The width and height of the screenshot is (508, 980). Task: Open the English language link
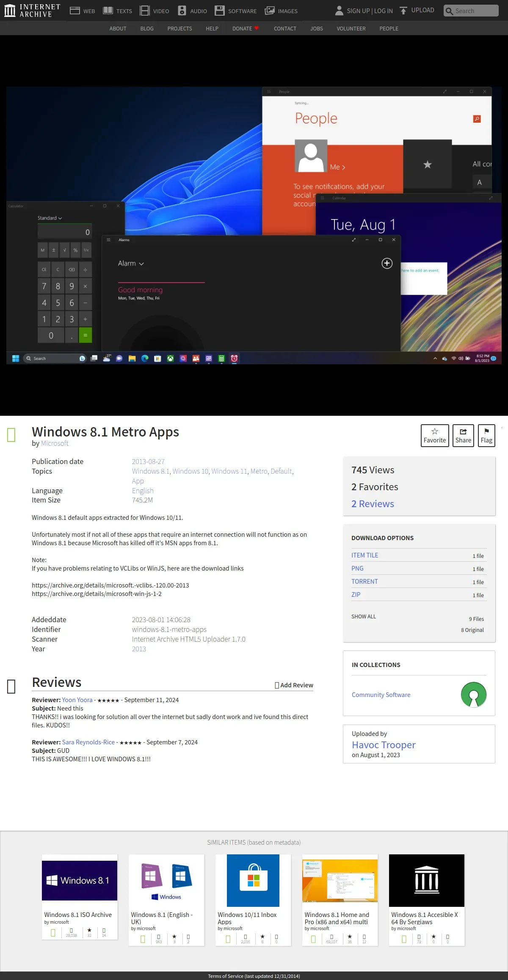143,491
